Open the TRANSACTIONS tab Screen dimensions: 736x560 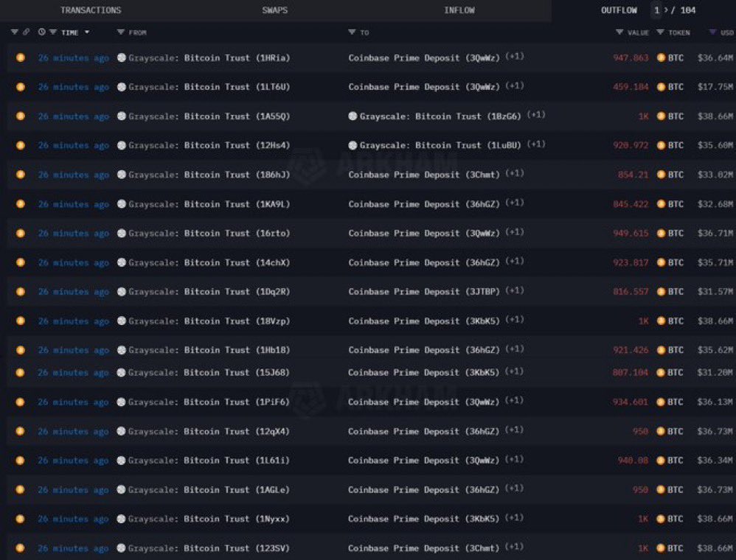tap(91, 10)
